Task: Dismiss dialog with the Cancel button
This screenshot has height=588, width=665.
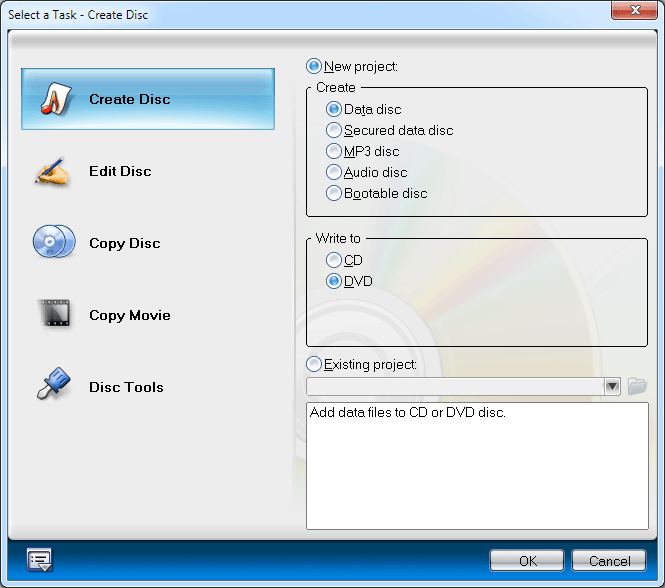Action: pos(609,561)
